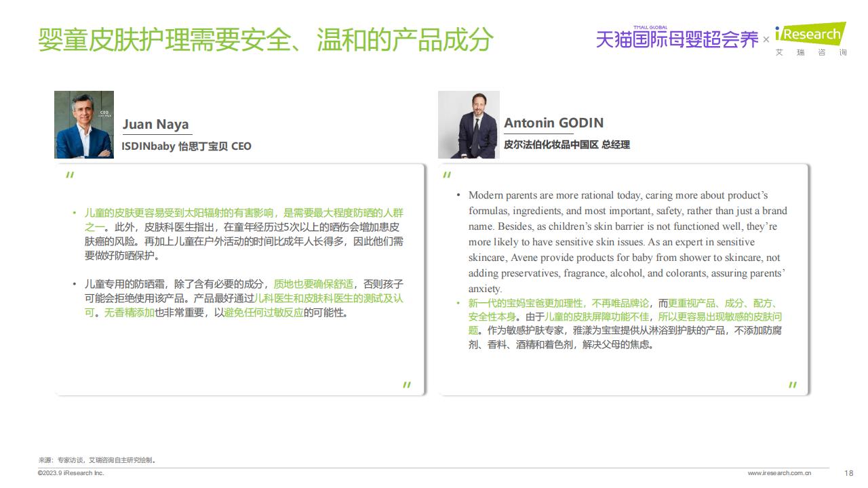The height and width of the screenshot is (488, 868).
Task: Click the highlighted phrase '避免任何过敏反应'
Action: 264,312
